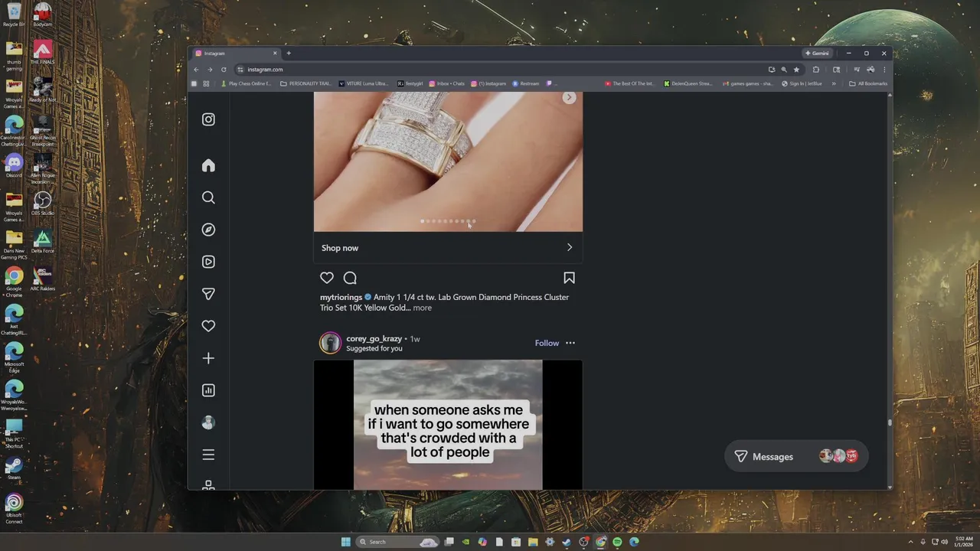
Task: Expand caption by clicking more
Action: pos(423,308)
